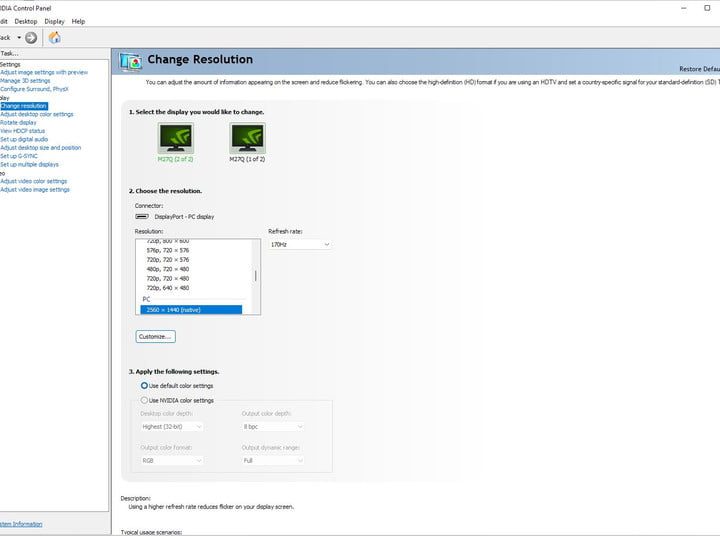Open Adjust desktop size and position
The height and width of the screenshot is (536, 720).
[40, 148]
